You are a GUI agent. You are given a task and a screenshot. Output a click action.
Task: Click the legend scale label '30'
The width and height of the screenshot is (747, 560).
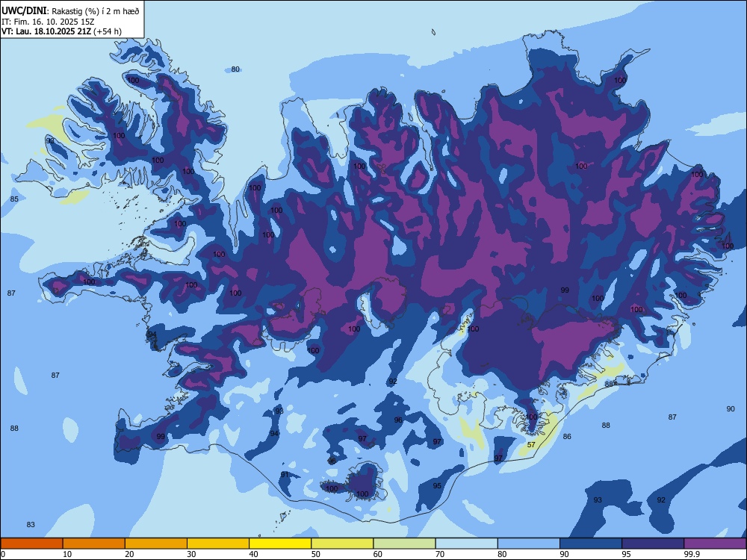191,554
